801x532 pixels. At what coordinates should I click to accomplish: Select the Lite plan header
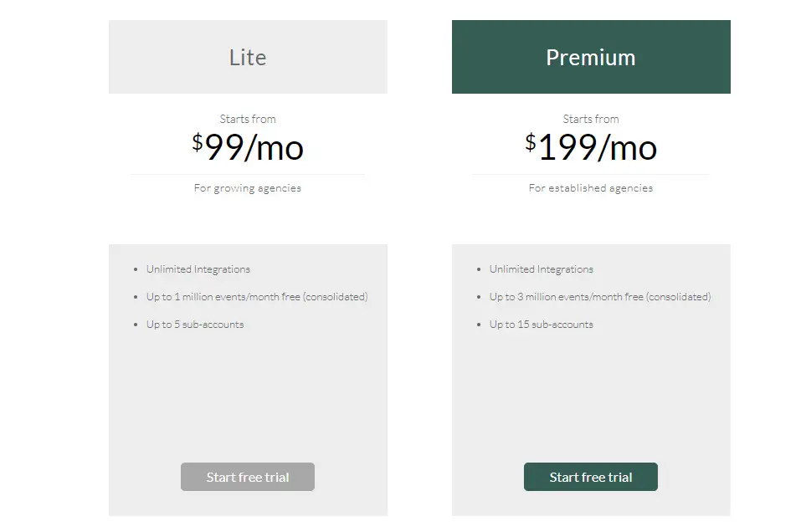(248, 57)
